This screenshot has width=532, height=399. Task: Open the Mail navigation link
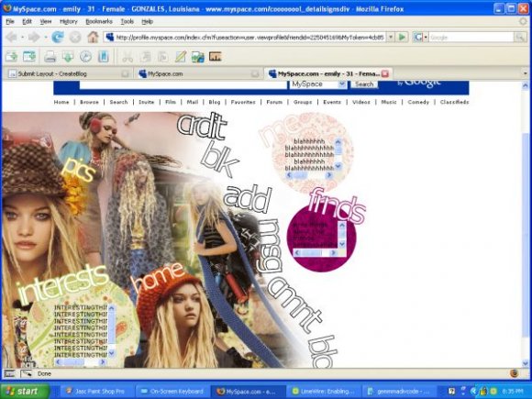[193, 102]
